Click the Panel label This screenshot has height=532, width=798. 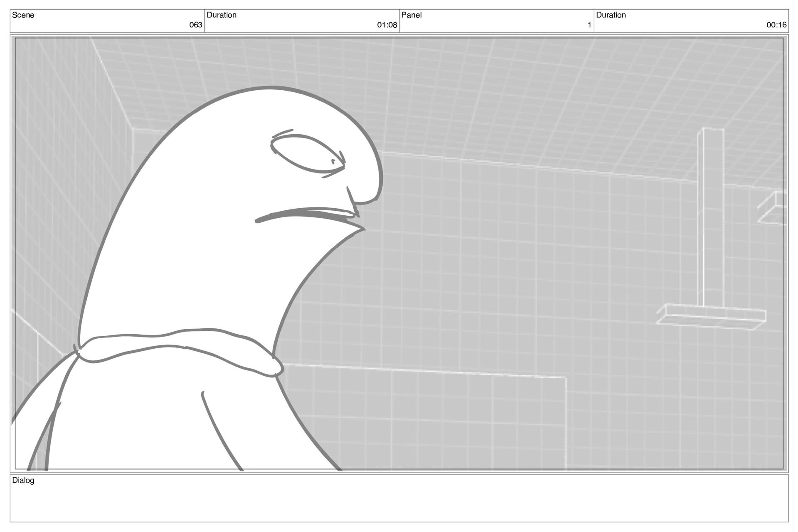point(411,15)
